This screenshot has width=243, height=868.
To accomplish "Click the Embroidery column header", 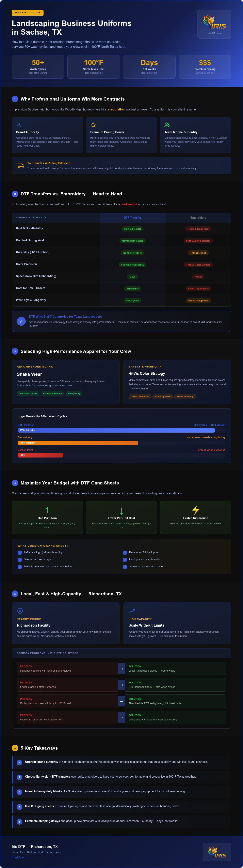I will click(198, 218).
